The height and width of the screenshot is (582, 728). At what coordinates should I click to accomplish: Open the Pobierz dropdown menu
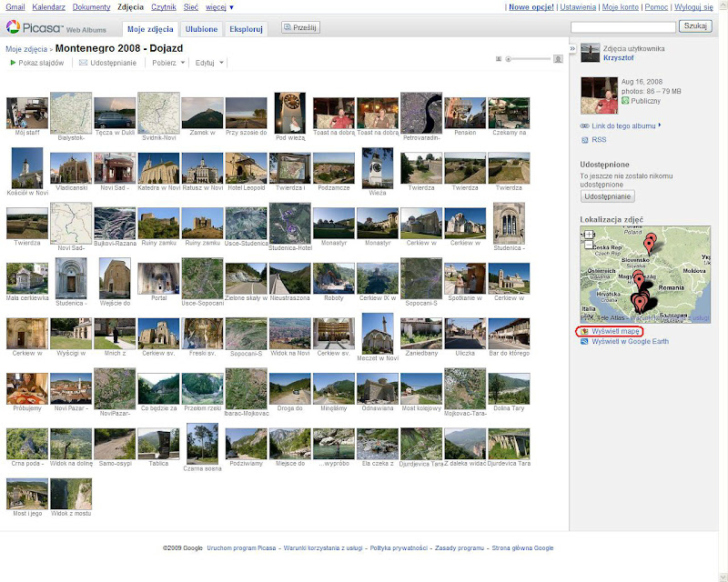(x=168, y=63)
